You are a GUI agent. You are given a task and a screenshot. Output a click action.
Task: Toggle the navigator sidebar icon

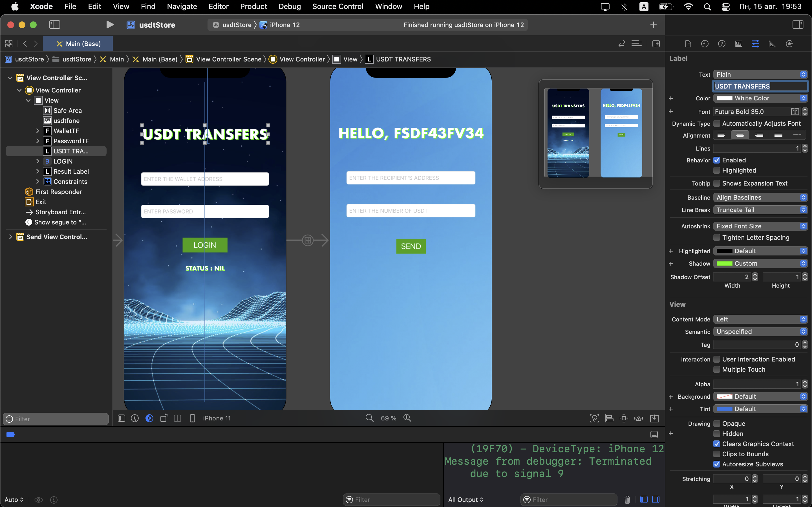(55, 25)
